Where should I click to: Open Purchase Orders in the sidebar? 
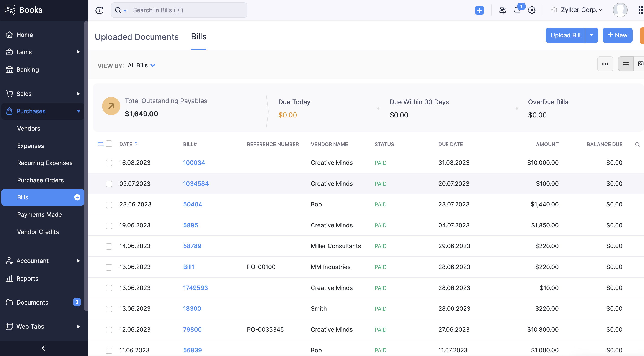coord(40,180)
